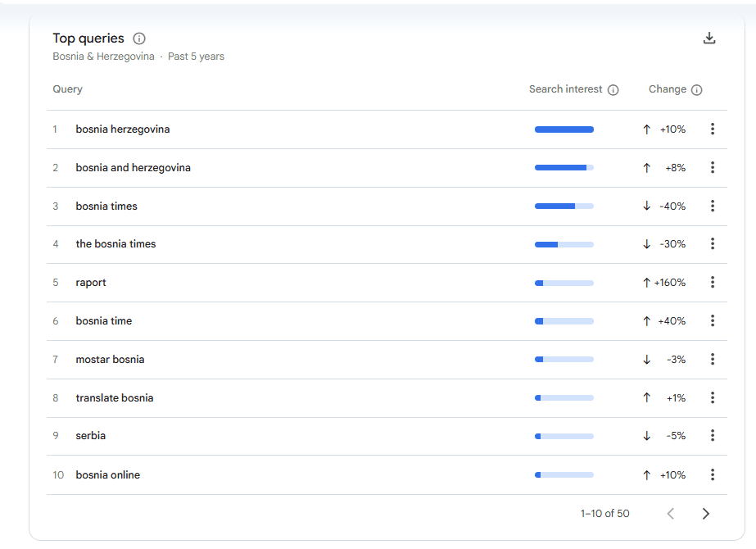Open more options for translate bosnia row
This screenshot has width=756, height=549.
click(713, 397)
